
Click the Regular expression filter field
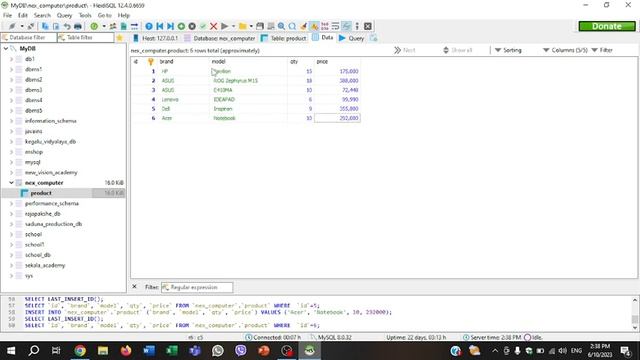point(197,287)
